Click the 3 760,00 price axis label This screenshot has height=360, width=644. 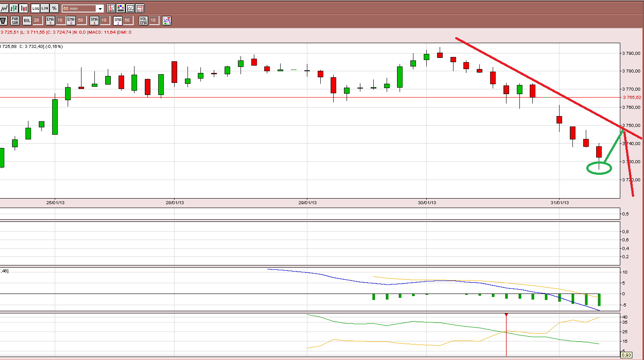(631, 107)
